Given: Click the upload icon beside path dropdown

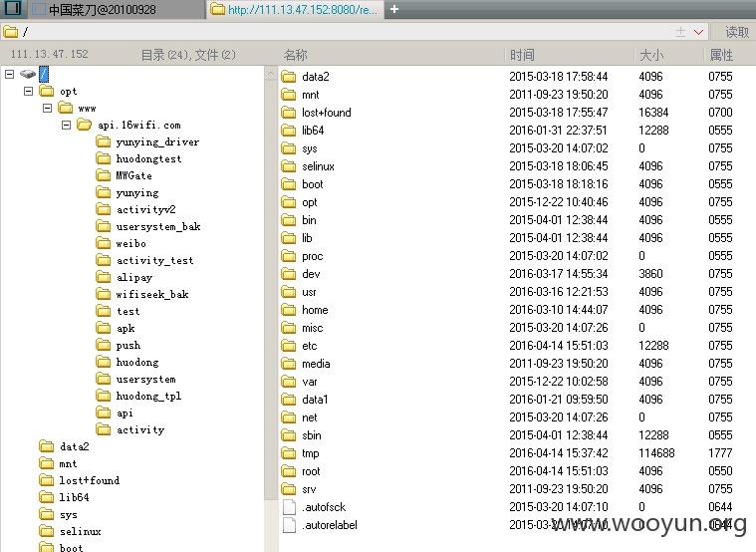Looking at the screenshot, I should pos(680,32).
